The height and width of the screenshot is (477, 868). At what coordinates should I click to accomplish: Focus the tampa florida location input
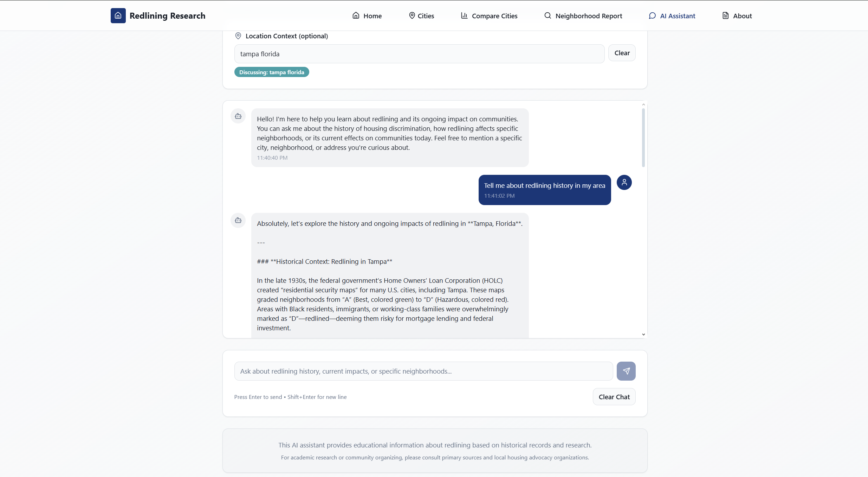coord(419,54)
